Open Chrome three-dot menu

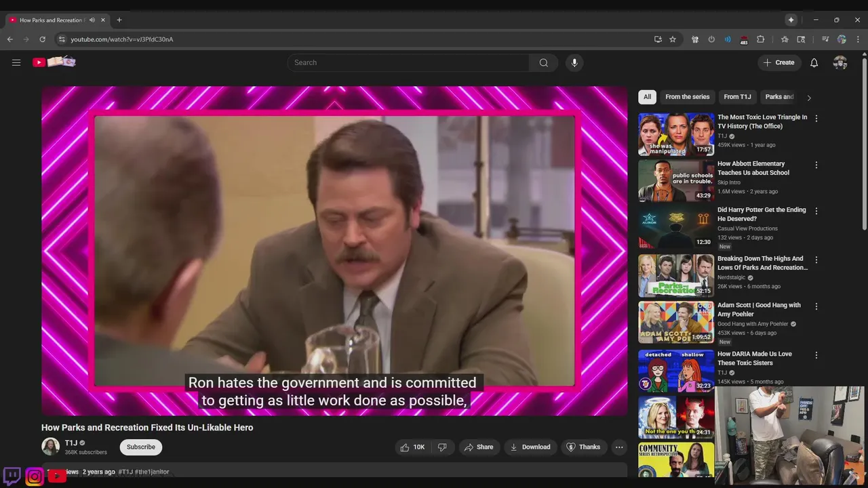click(x=858, y=39)
